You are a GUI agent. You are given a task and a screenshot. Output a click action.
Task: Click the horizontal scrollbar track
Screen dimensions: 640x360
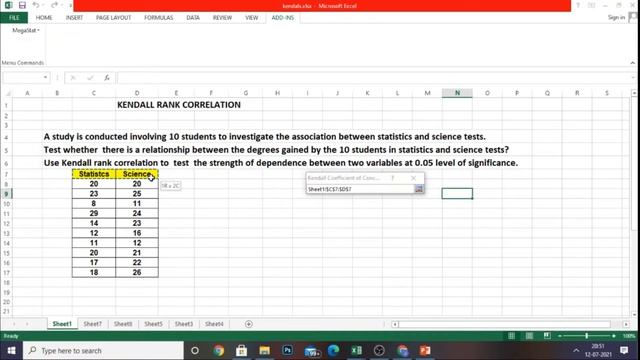click(504, 324)
